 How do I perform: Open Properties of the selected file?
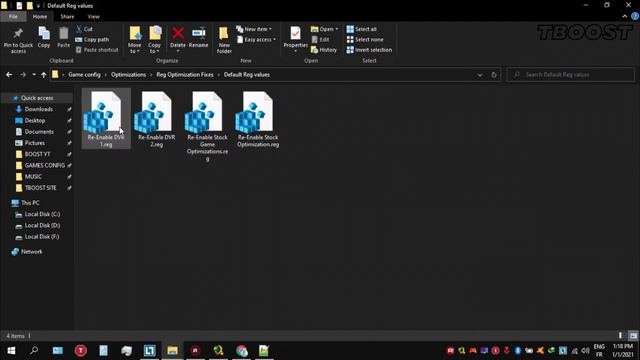(x=296, y=39)
